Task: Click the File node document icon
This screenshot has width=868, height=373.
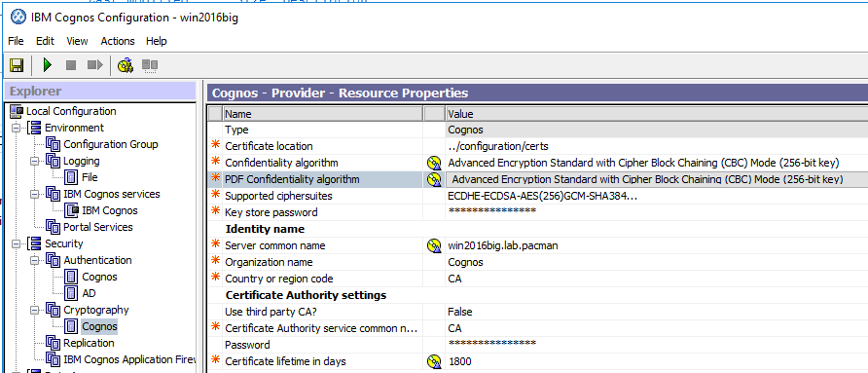Action: (x=71, y=178)
